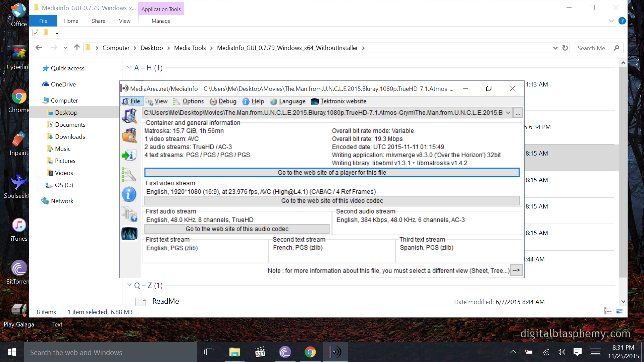
Task: Collapse the 'A – H (1)' group
Action: [x=129, y=67]
